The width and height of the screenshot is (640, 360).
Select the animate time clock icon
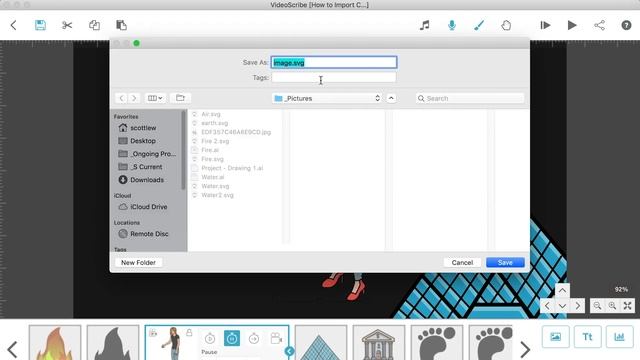coord(210,338)
